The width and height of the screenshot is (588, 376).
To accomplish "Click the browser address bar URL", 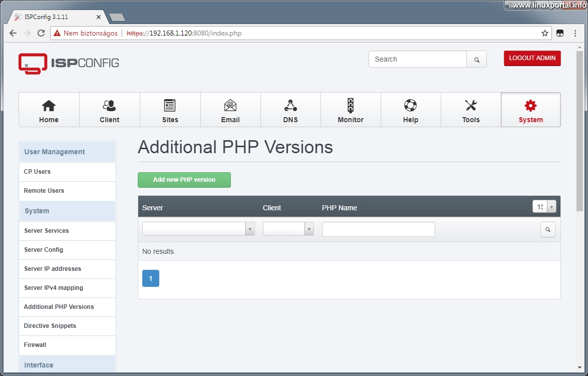I will click(x=184, y=33).
